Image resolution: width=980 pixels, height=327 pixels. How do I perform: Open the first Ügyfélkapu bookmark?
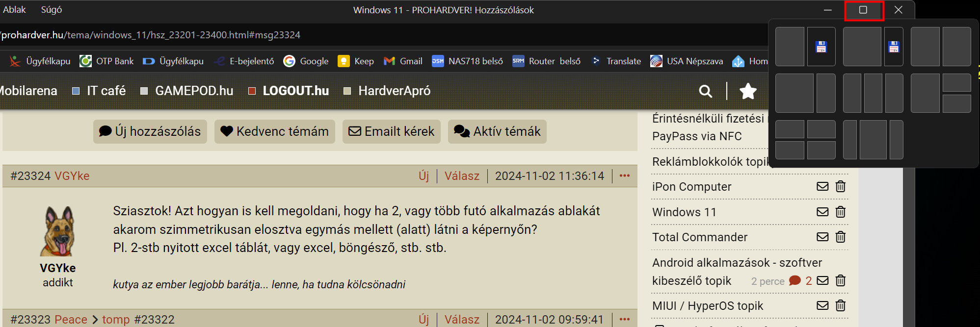pos(40,61)
